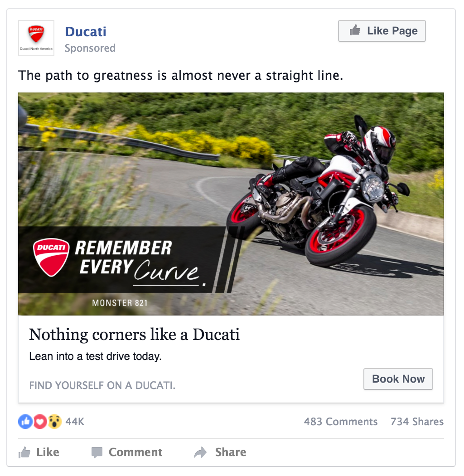
Task: Click the Ducati profile picture
Action: 36,38
